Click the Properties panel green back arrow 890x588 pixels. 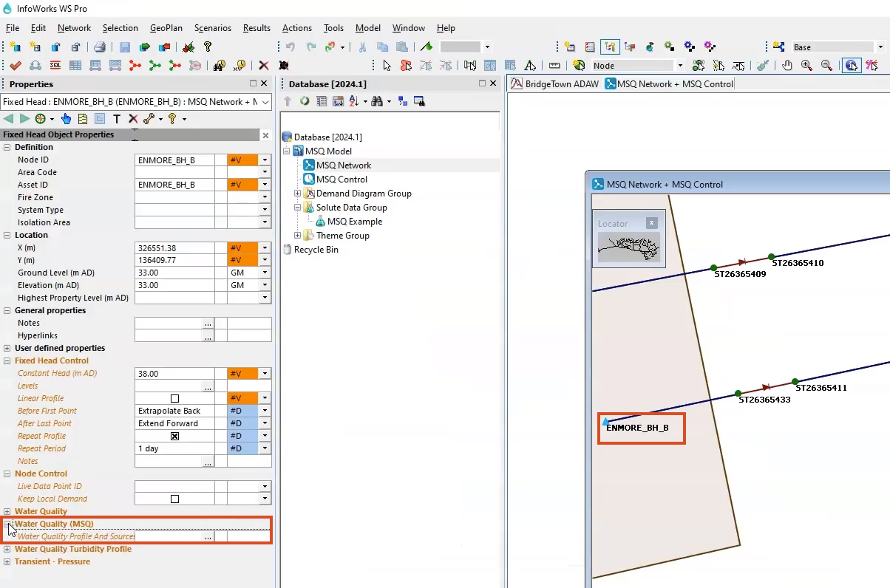coord(9,118)
